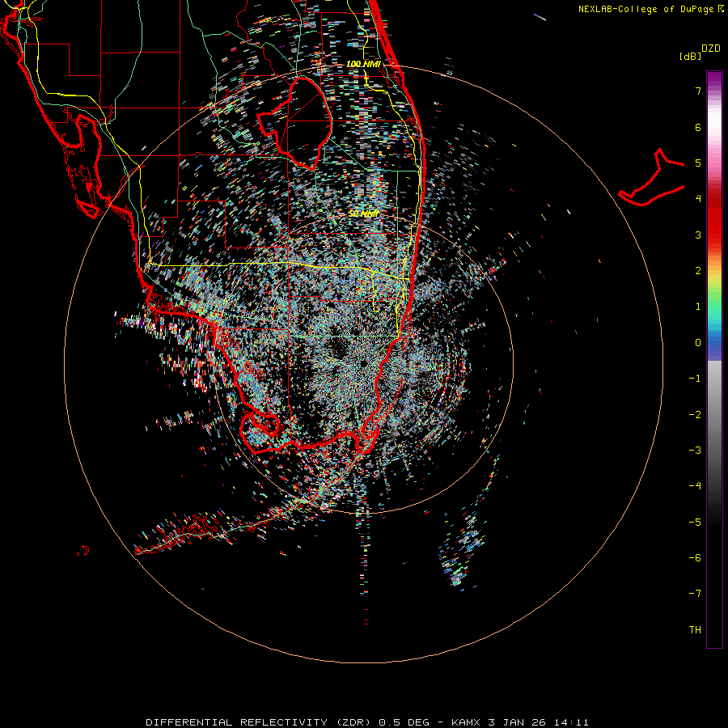Click the 6 value on the scale
The width and height of the screenshot is (728, 728).
(698, 127)
